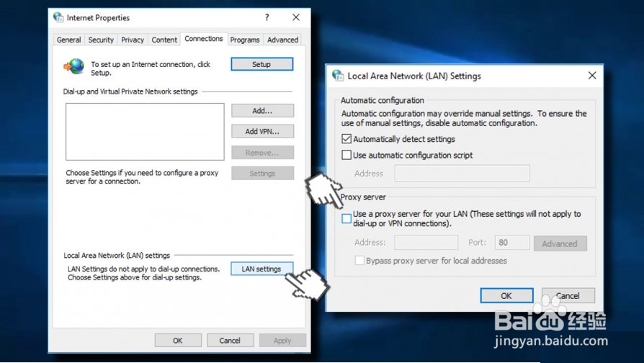This screenshot has width=644, height=363.
Task: Open the General tab in Internet Properties
Action: point(68,40)
